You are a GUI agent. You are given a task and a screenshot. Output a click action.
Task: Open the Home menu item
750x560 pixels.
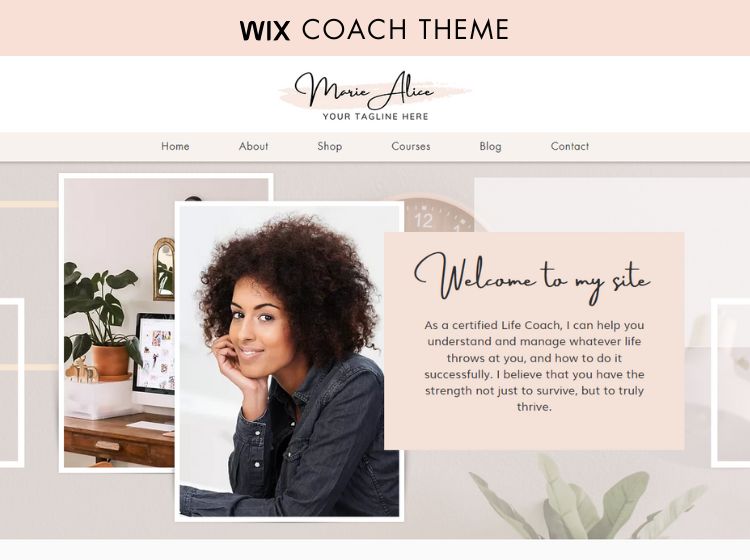[x=175, y=146]
